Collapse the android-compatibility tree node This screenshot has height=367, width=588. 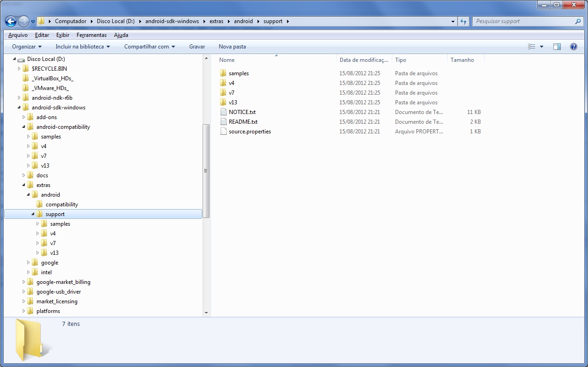tap(24, 127)
